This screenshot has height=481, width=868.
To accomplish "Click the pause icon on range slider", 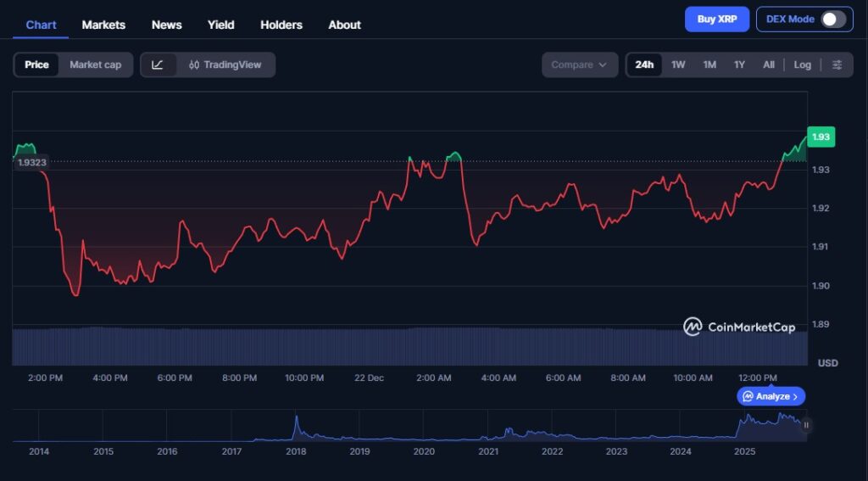I will click(806, 425).
